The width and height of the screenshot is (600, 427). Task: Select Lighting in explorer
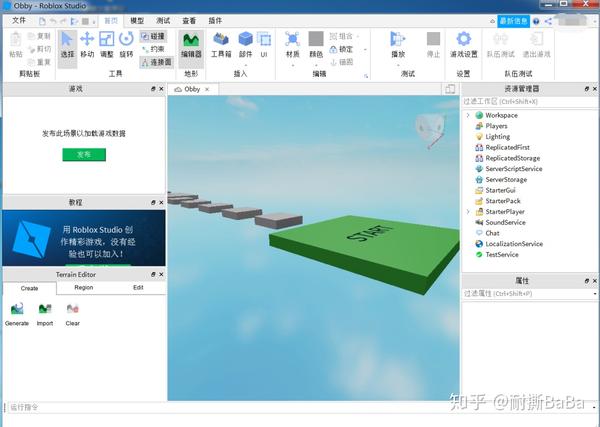(x=497, y=137)
